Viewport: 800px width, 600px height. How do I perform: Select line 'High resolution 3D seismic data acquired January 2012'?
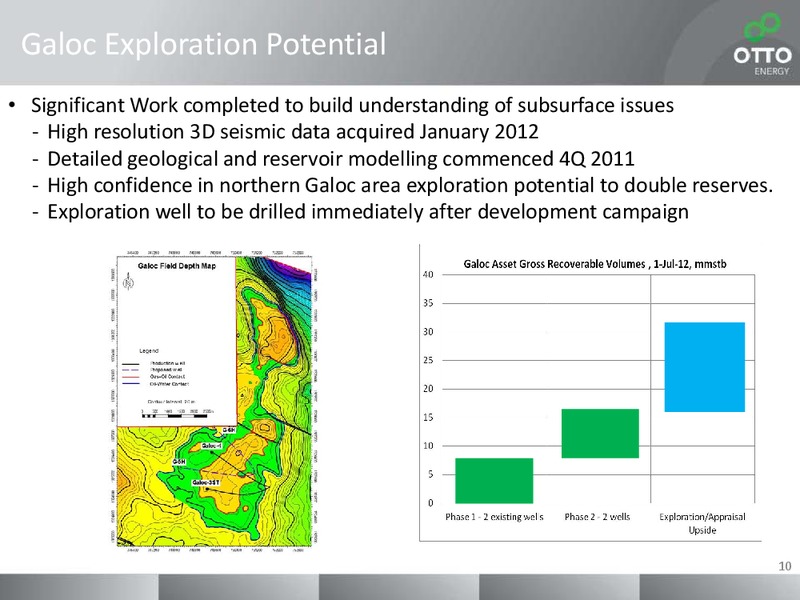click(293, 132)
